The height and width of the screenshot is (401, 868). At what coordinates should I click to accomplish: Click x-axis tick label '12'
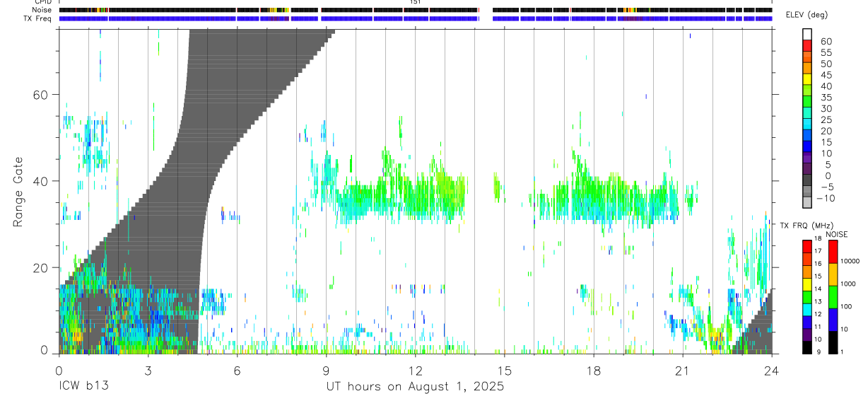tap(415, 371)
